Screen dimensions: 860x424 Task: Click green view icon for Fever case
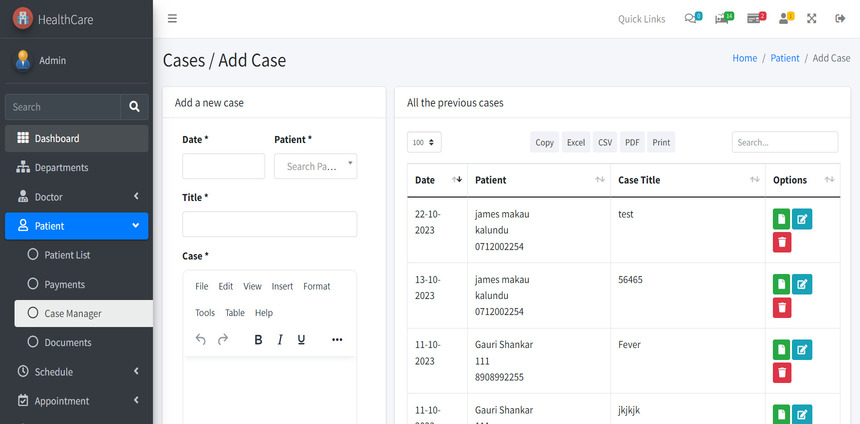point(782,349)
